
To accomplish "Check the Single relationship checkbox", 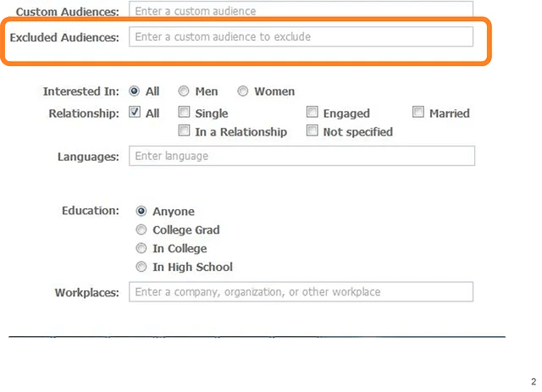I will point(185,112).
